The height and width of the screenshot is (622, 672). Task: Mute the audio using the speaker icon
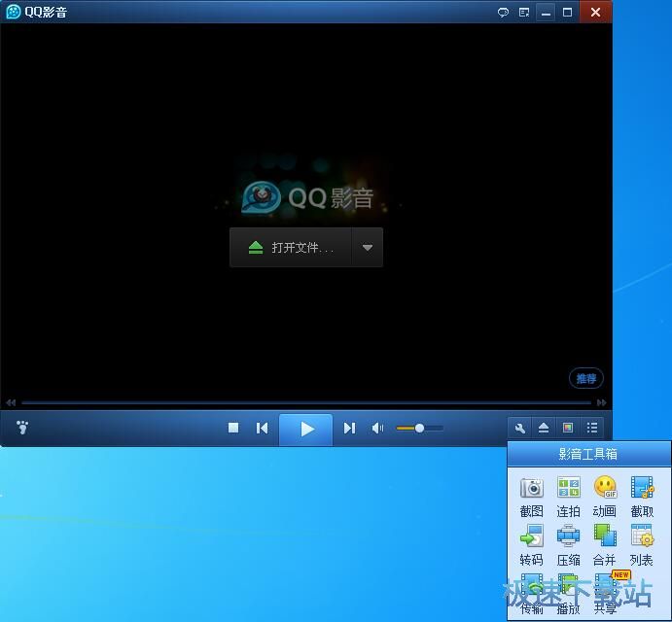(377, 428)
